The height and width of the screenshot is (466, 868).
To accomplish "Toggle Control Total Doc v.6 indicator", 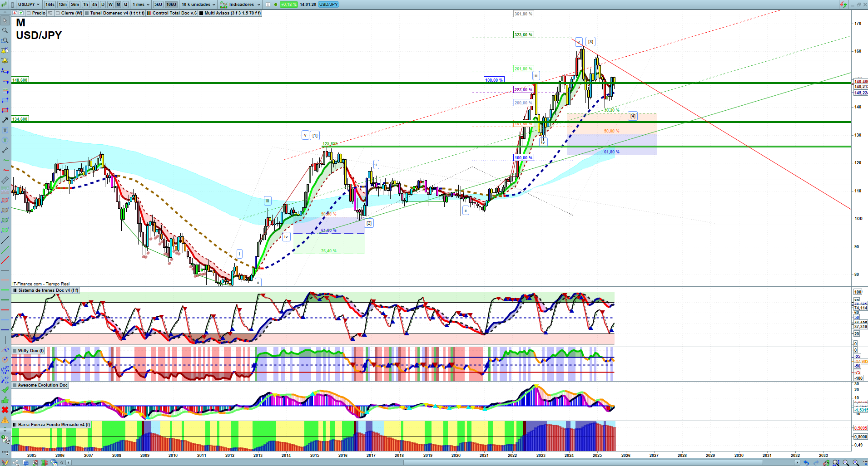I will tap(149, 13).
